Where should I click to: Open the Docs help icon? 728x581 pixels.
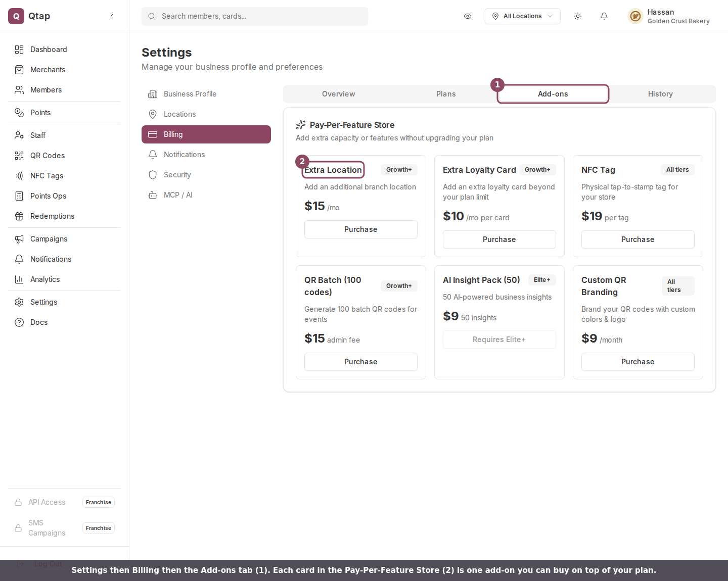(x=19, y=322)
